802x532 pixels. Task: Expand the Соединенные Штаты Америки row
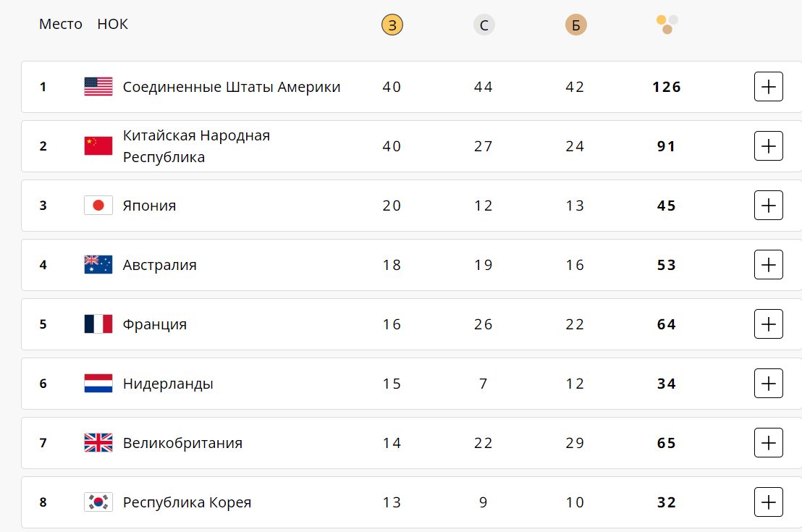point(769,87)
